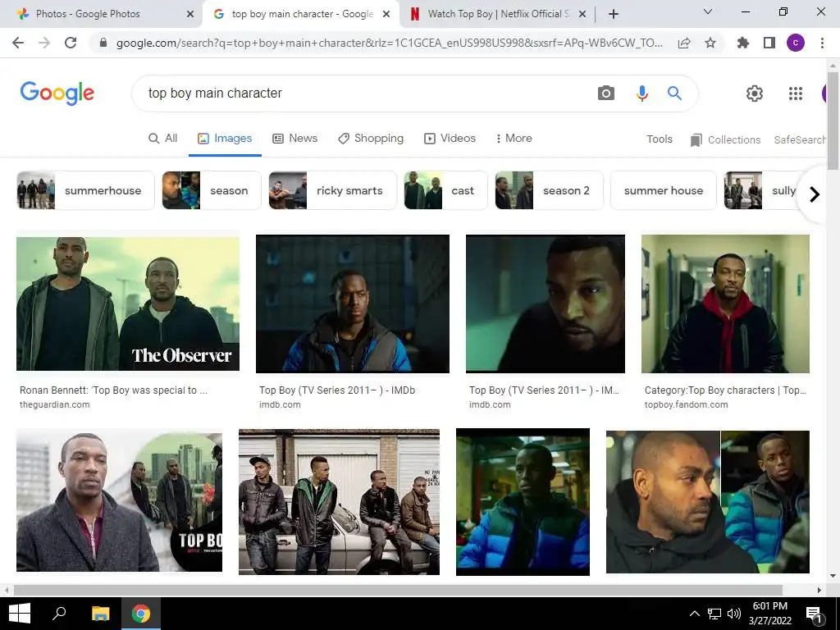The image size is (840, 630).
Task: Open the close-up face IMDb image
Action: click(546, 304)
